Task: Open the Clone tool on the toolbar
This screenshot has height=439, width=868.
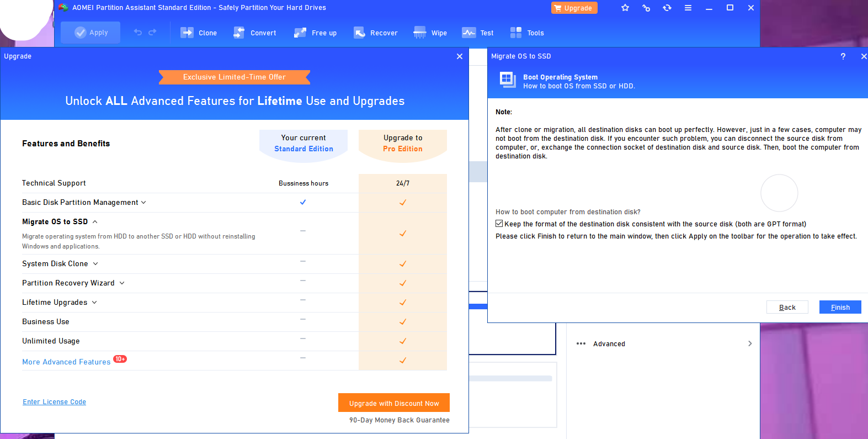Action: [x=199, y=33]
